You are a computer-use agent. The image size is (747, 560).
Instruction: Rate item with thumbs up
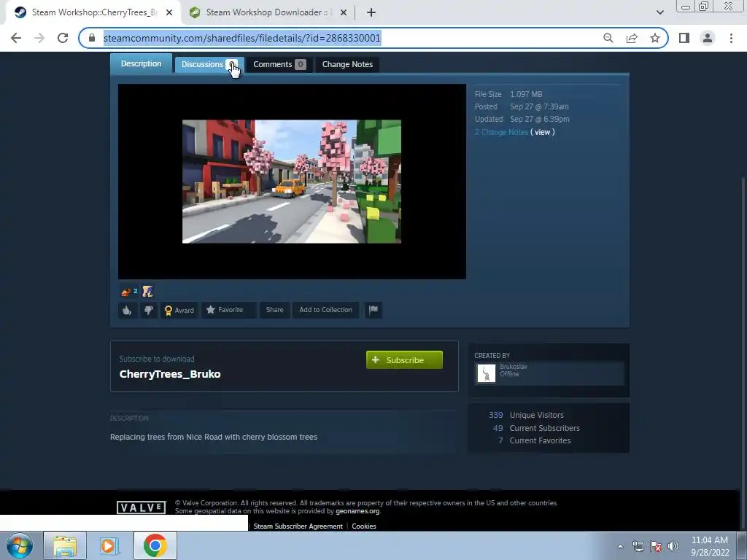[127, 310]
